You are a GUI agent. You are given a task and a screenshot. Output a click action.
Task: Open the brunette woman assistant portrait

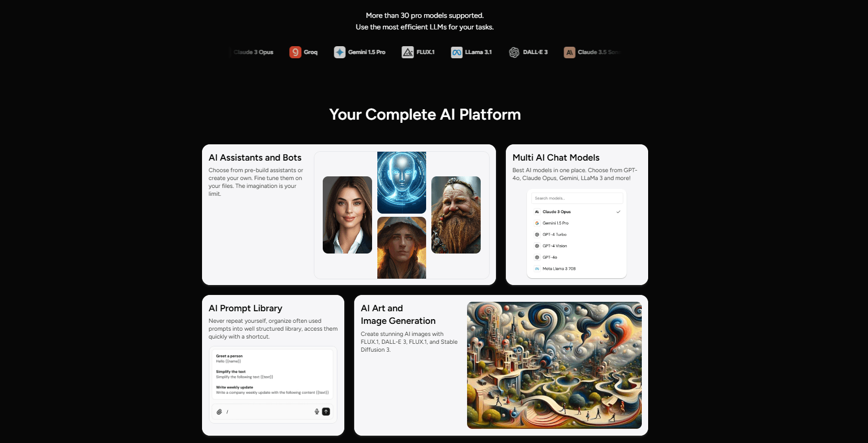coord(347,215)
